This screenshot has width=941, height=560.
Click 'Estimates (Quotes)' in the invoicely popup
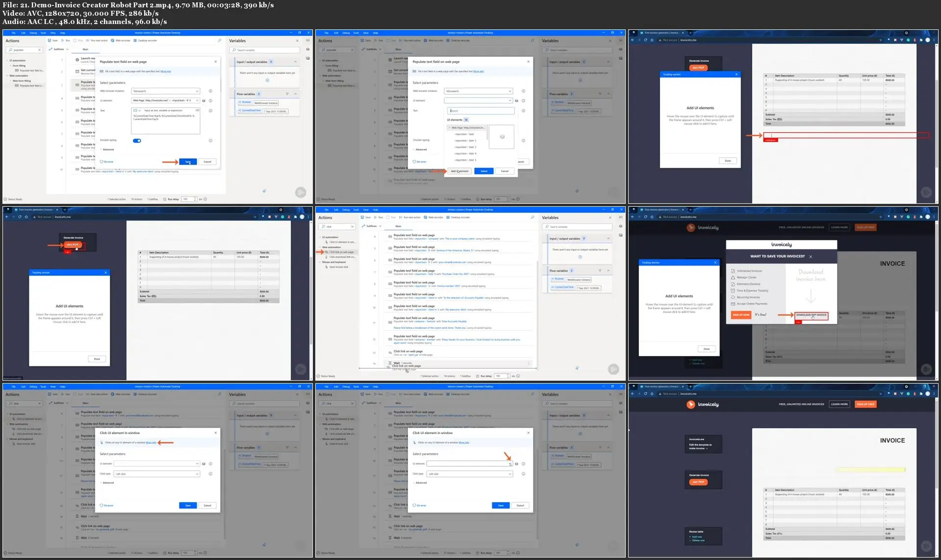748,284
